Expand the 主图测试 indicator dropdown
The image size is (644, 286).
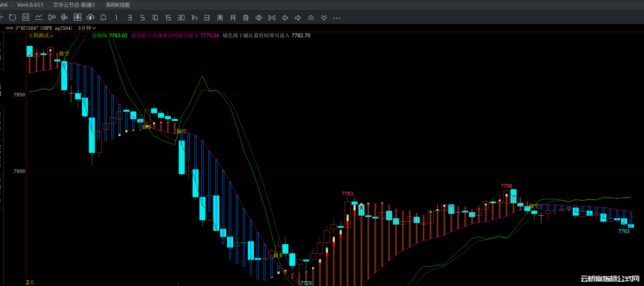[x=41, y=35]
